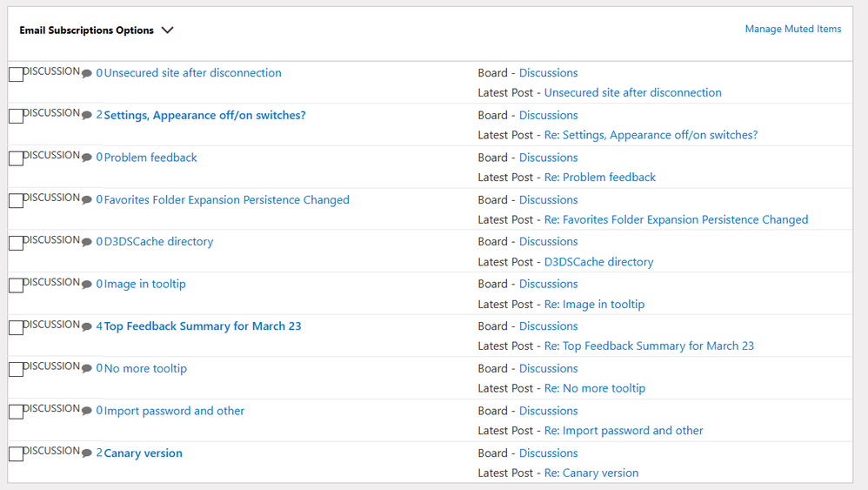This screenshot has width=868, height=490.
Task: Open the Email Subscriptions Options menu label
Action: pyautogui.click(x=86, y=30)
